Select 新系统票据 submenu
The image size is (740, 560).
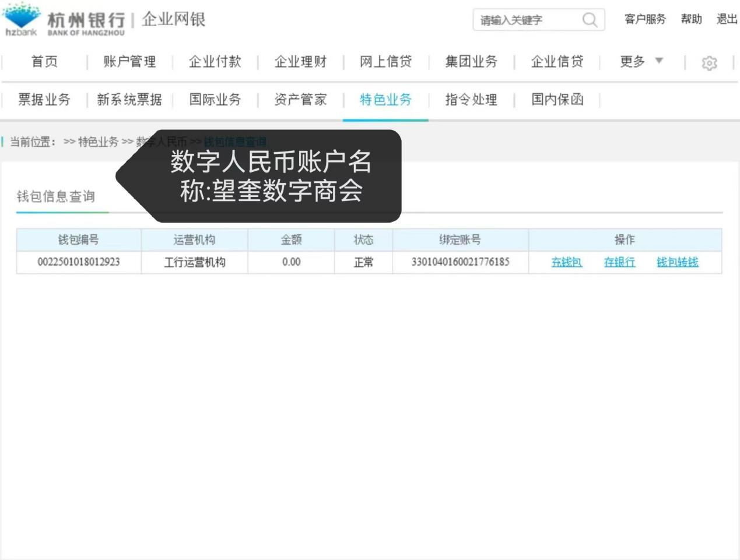(x=129, y=100)
